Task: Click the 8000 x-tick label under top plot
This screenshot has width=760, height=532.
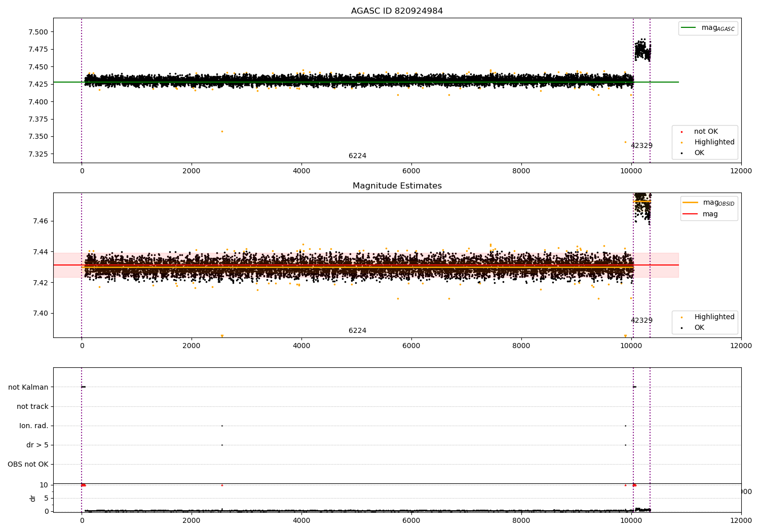Action: pyautogui.click(x=521, y=171)
